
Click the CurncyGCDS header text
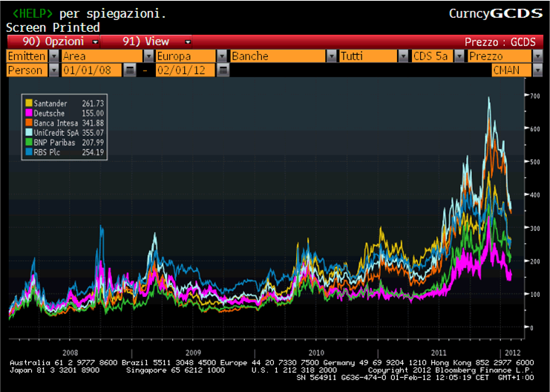496,13
